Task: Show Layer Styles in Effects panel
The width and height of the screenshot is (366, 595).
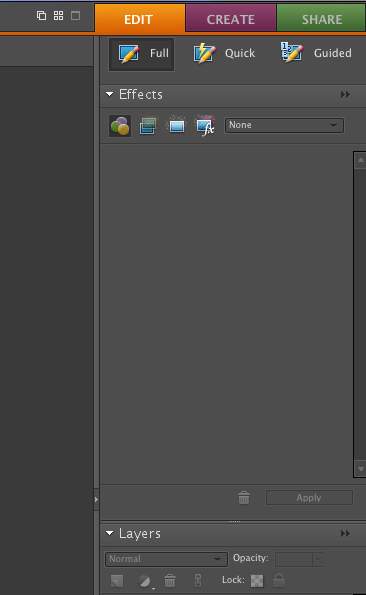Action: tap(148, 126)
